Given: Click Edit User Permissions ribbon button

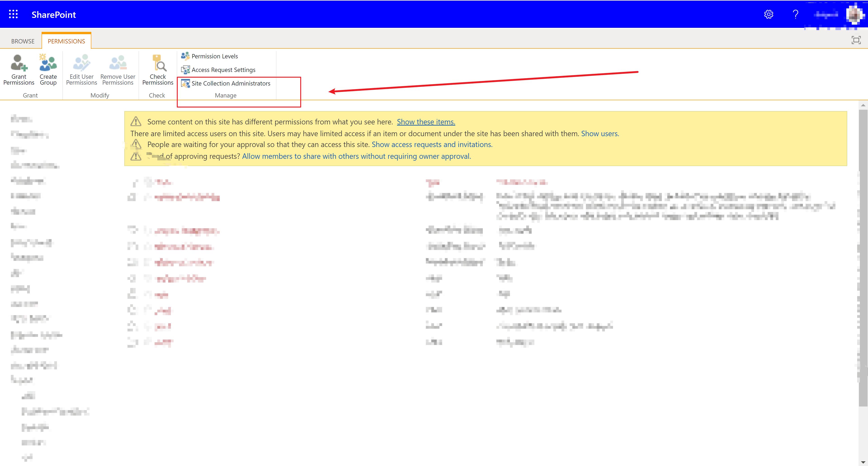Looking at the screenshot, I should click(82, 70).
